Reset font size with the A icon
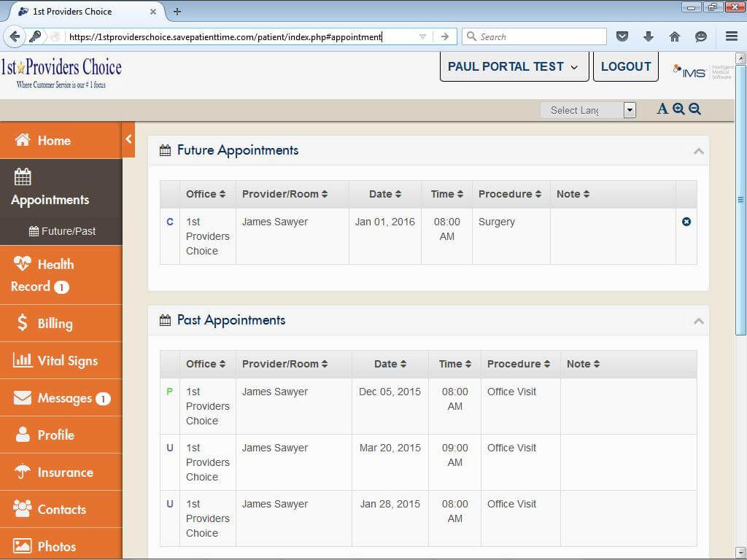The width and height of the screenshot is (747, 560). click(x=662, y=109)
